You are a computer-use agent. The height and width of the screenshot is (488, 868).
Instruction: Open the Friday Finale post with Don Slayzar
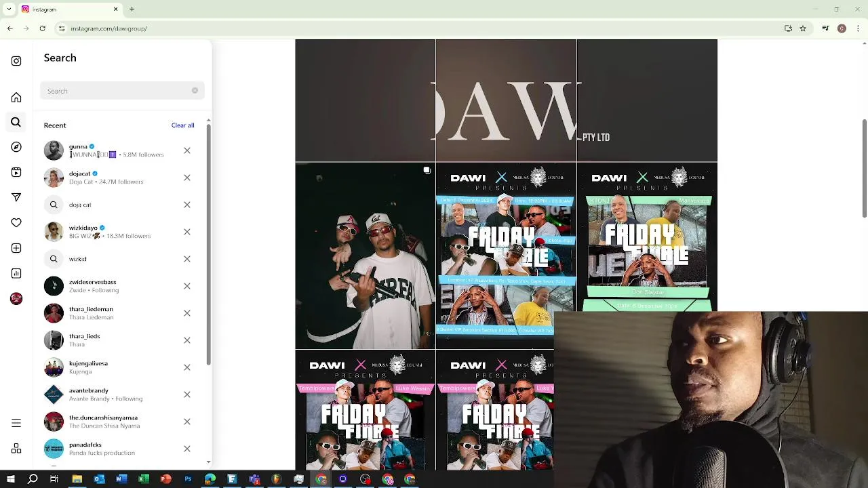(647, 237)
